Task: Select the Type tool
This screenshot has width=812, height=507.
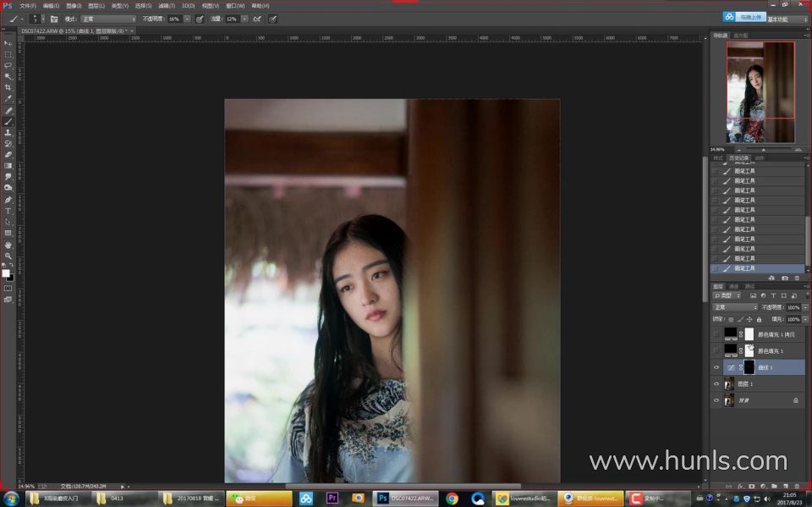Action: coord(8,211)
